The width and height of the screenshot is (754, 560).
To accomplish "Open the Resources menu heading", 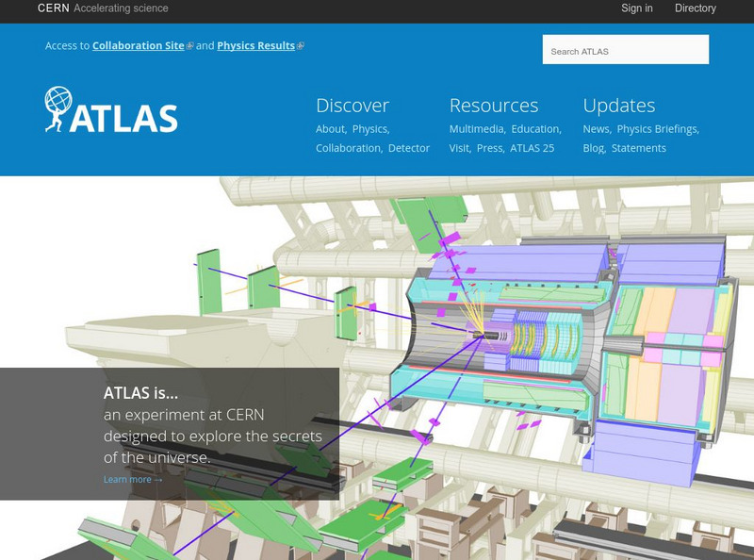I will 493,106.
